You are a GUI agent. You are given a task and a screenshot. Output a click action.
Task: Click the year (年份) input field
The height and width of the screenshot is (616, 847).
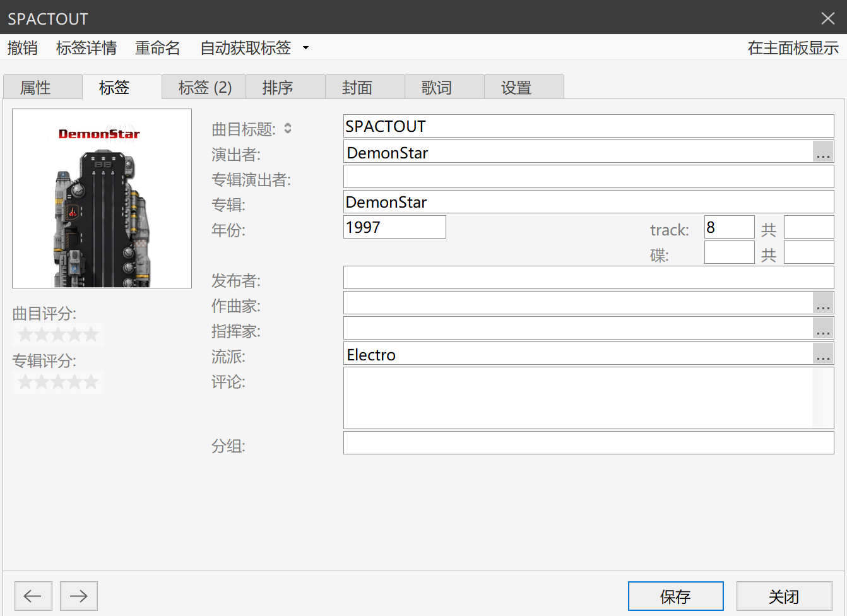[394, 227]
